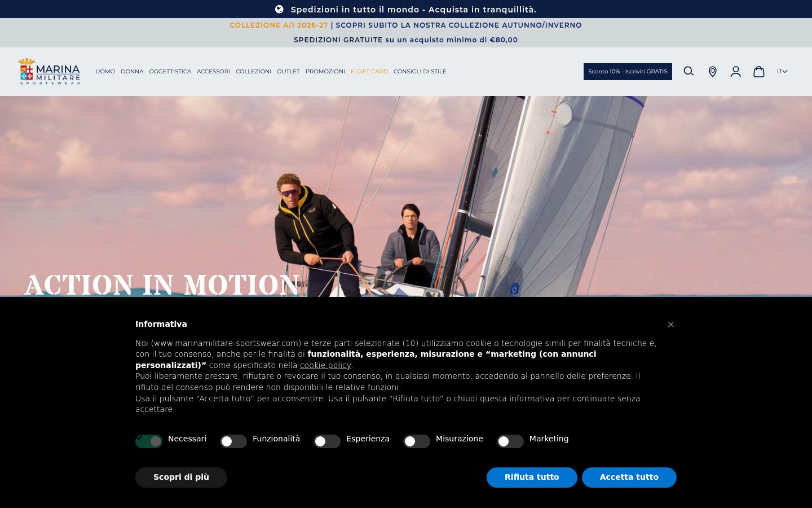Click the ACTION IN MOTION hero heading

pos(162,284)
